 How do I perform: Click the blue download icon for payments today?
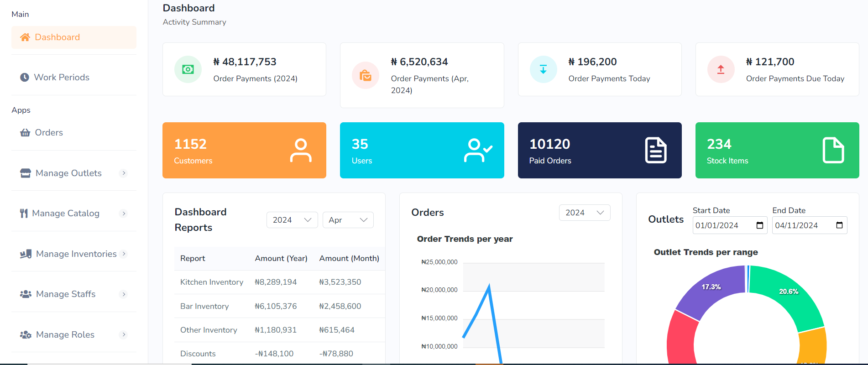click(x=543, y=69)
